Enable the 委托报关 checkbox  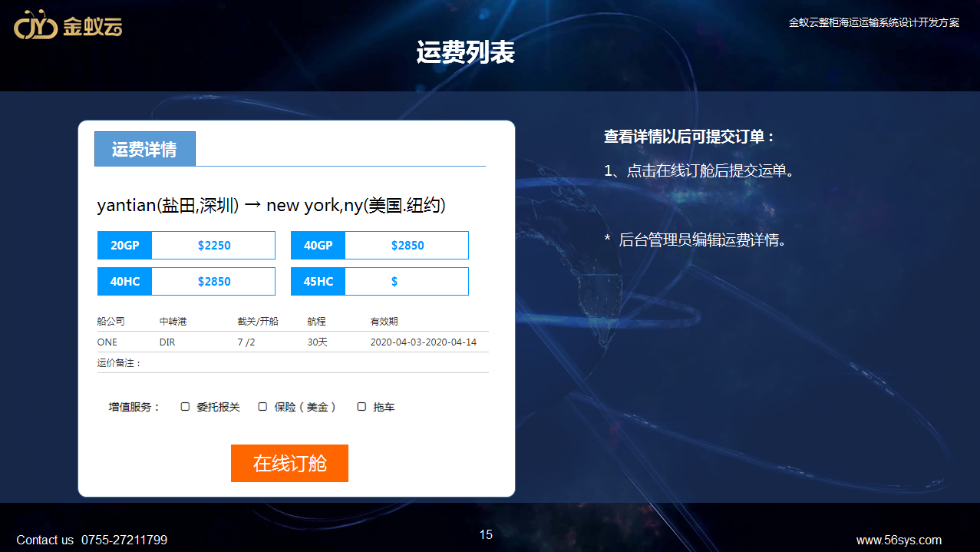pos(185,407)
